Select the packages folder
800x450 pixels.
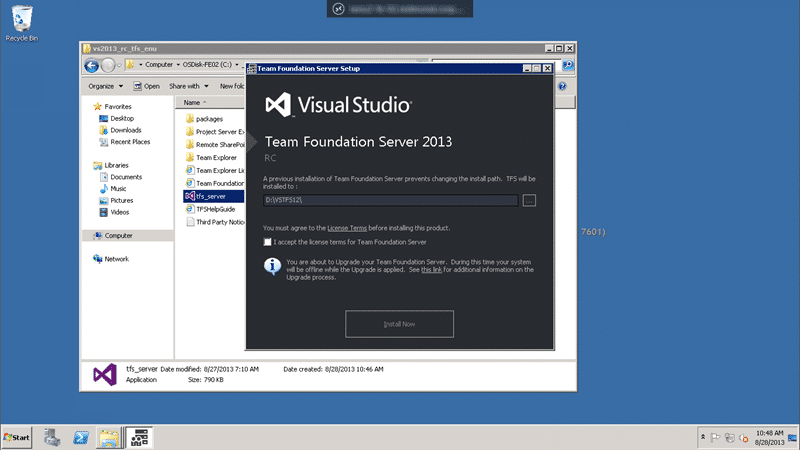point(205,119)
